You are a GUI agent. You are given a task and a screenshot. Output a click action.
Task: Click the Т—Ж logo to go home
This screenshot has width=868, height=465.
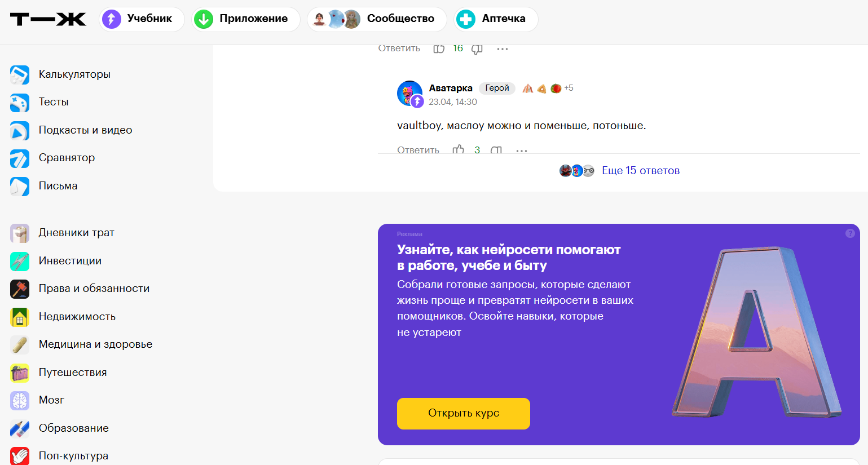tap(48, 19)
